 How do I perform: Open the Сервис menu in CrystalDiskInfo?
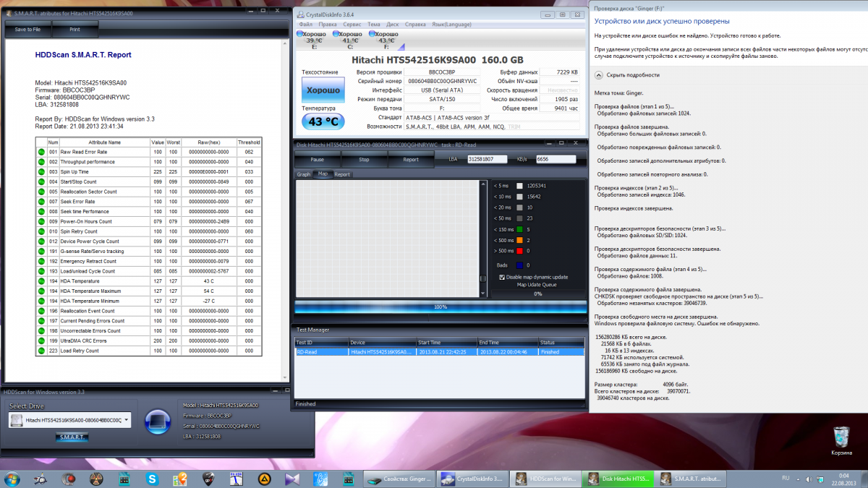click(352, 24)
